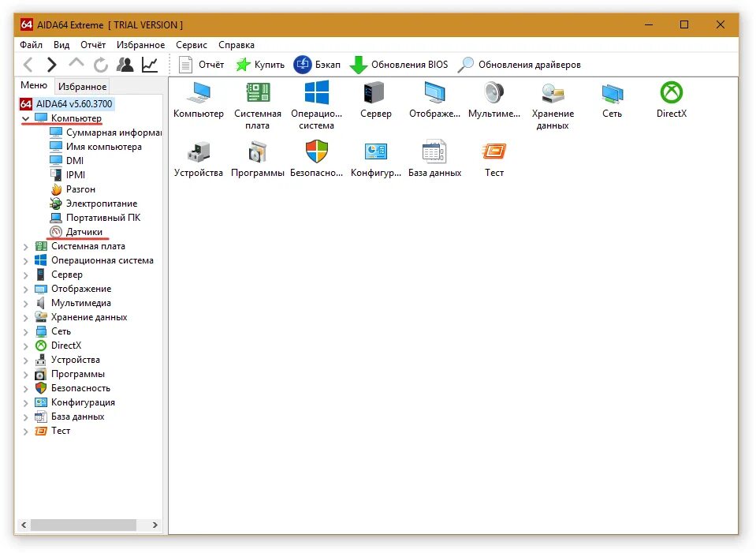The height and width of the screenshot is (553, 756).
Task: Expand the Безопасность tree node
Action: pyautogui.click(x=25, y=389)
